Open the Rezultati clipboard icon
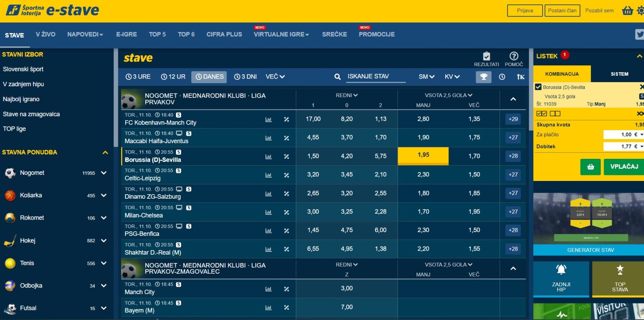The height and width of the screenshot is (320, 644). point(486,56)
